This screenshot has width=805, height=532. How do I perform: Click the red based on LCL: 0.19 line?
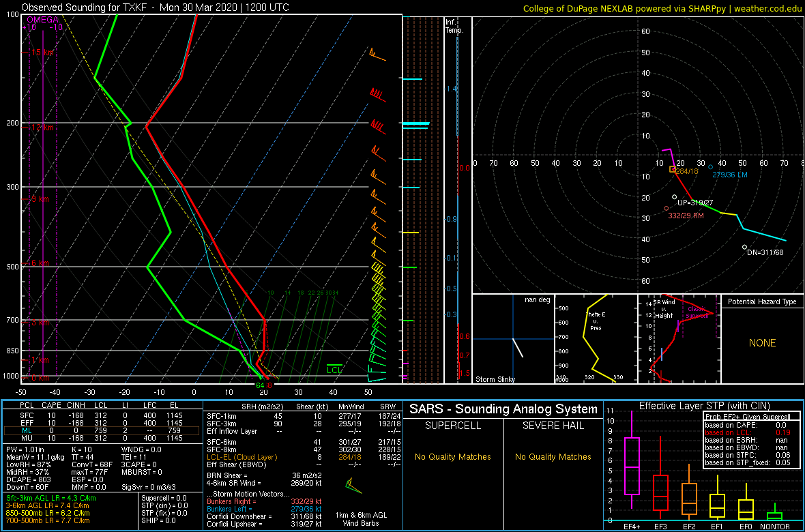pyautogui.click(x=748, y=433)
